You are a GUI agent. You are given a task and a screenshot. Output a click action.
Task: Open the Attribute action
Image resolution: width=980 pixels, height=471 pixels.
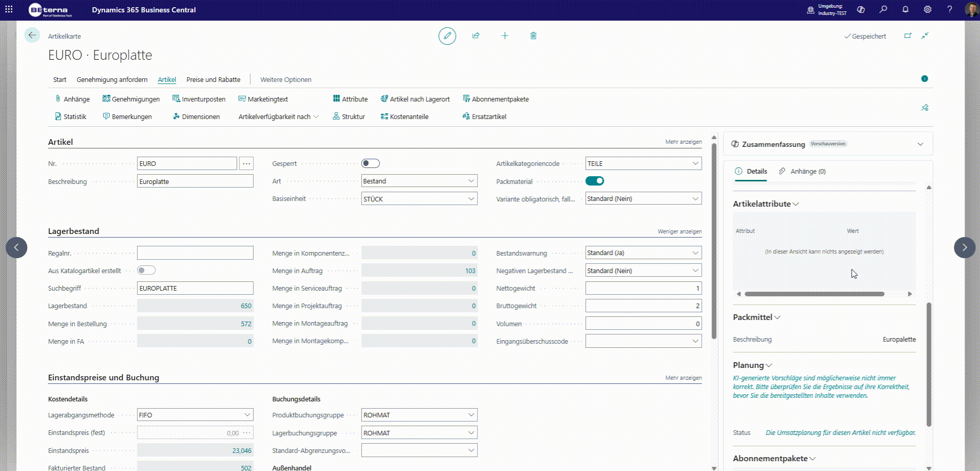tap(350, 99)
